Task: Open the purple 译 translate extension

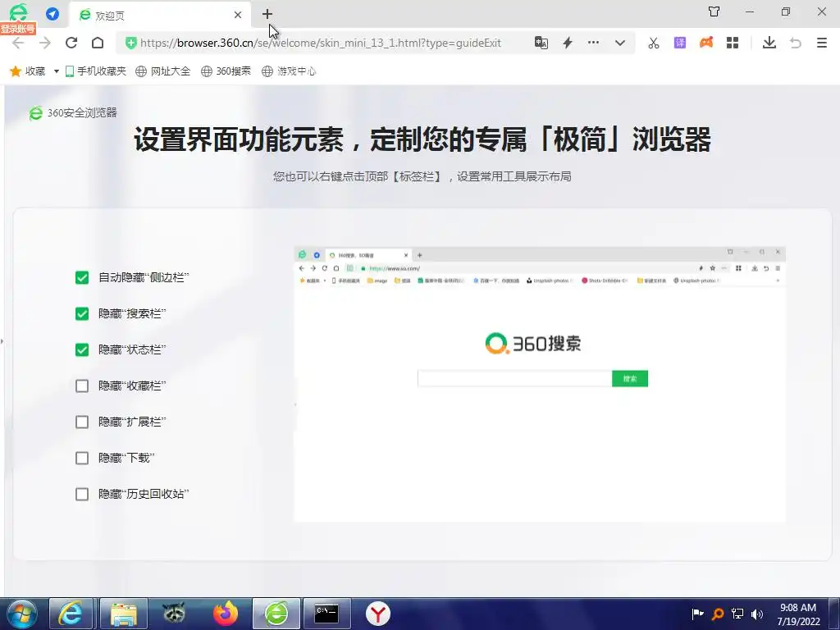Action: coord(680,43)
